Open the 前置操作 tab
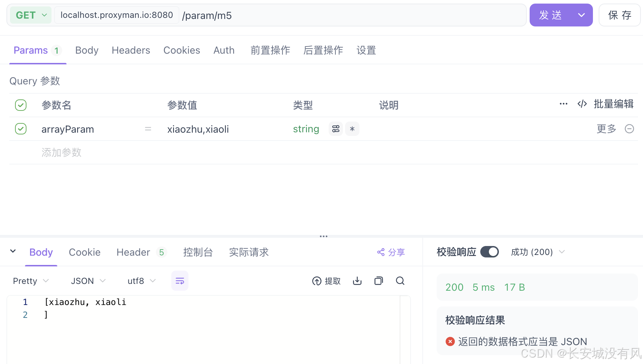 click(270, 50)
